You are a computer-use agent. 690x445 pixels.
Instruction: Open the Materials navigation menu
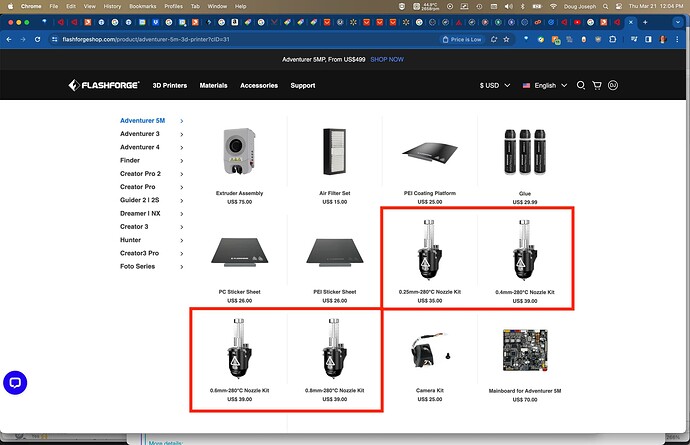[213, 86]
